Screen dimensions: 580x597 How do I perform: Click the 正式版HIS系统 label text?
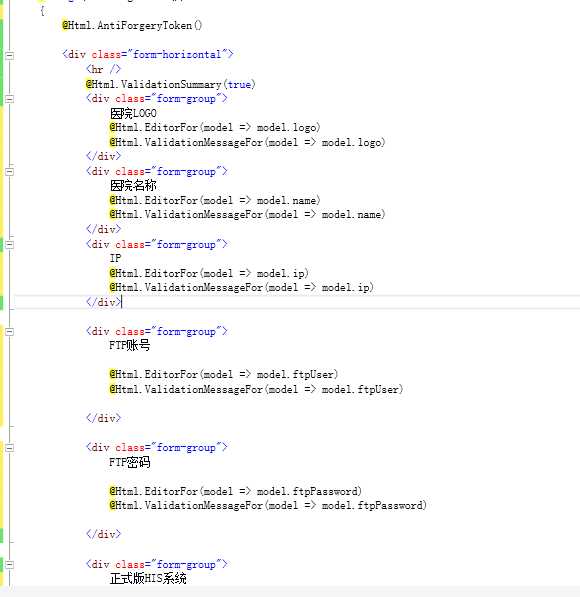148,578
